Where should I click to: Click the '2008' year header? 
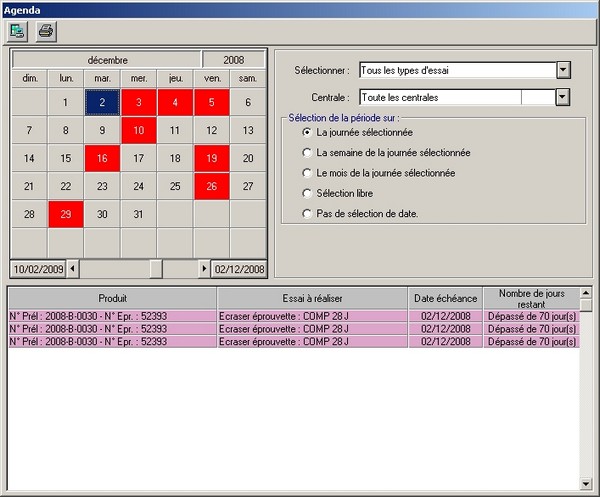tap(233, 60)
